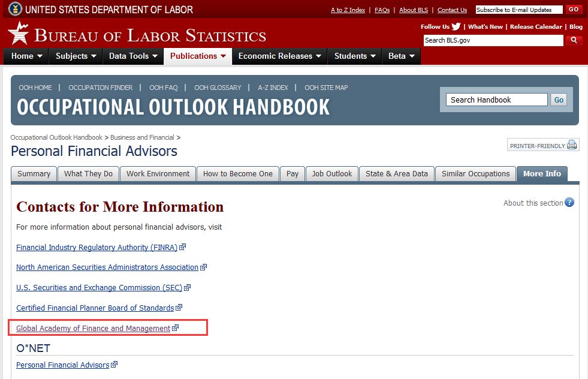Click the red GO subscribe button
The width and height of the screenshot is (588, 379).
click(574, 10)
